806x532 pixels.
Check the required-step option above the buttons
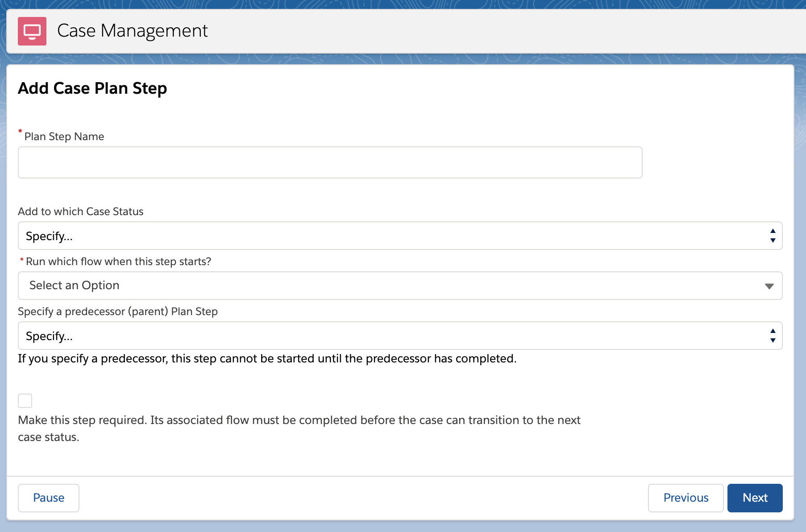tap(25, 400)
